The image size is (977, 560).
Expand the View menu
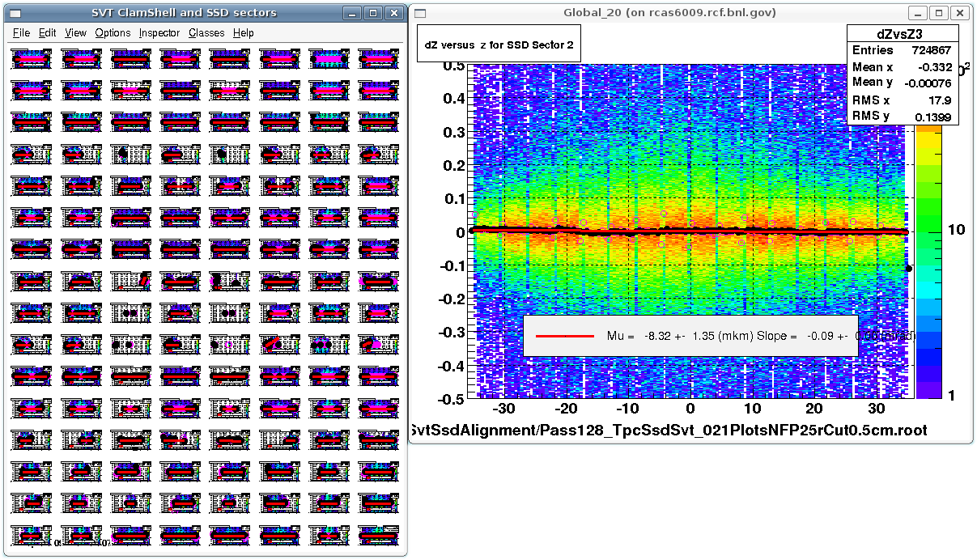click(x=75, y=33)
